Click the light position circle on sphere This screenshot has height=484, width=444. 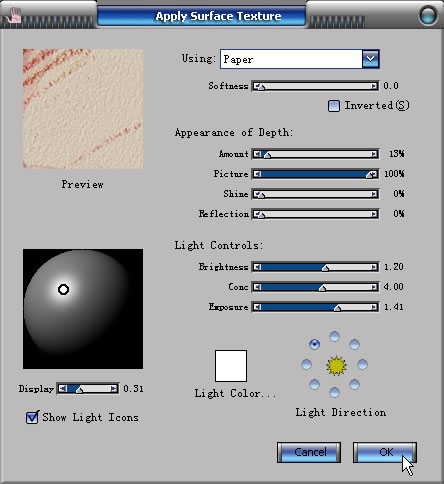click(x=63, y=289)
